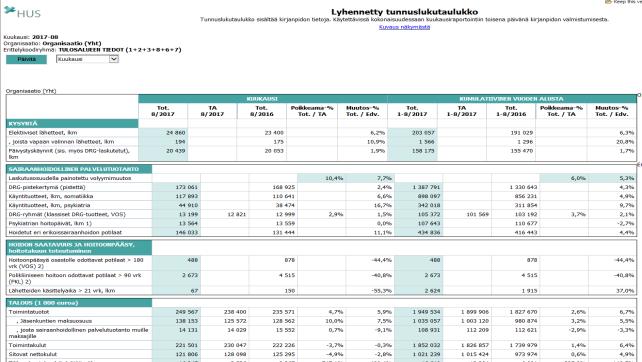The width and height of the screenshot is (642, 362).
Task: Select the 'TA 8/2017' column header
Action: 212,111
